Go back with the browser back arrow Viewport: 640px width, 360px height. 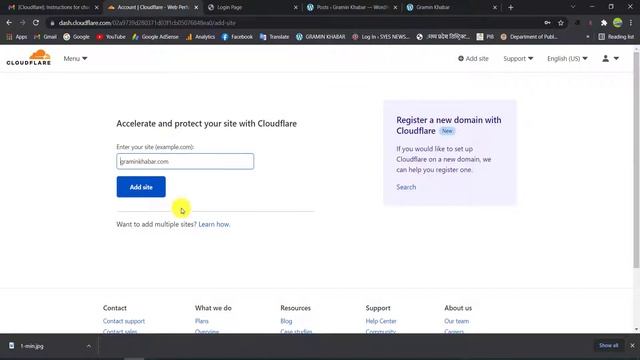tap(9, 23)
